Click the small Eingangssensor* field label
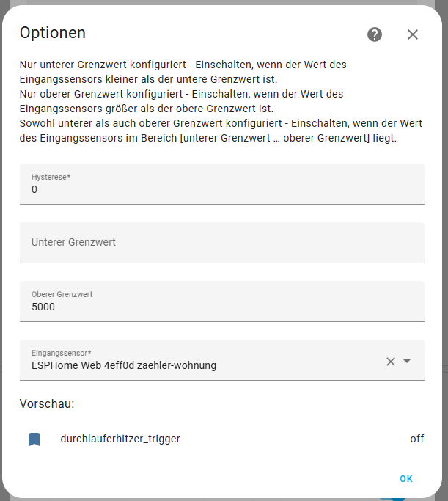448x501 pixels. click(62, 353)
